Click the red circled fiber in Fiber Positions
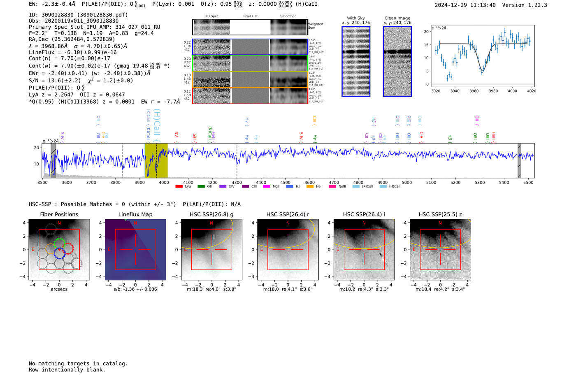The height and width of the screenshot is (392, 576). (x=68, y=248)
